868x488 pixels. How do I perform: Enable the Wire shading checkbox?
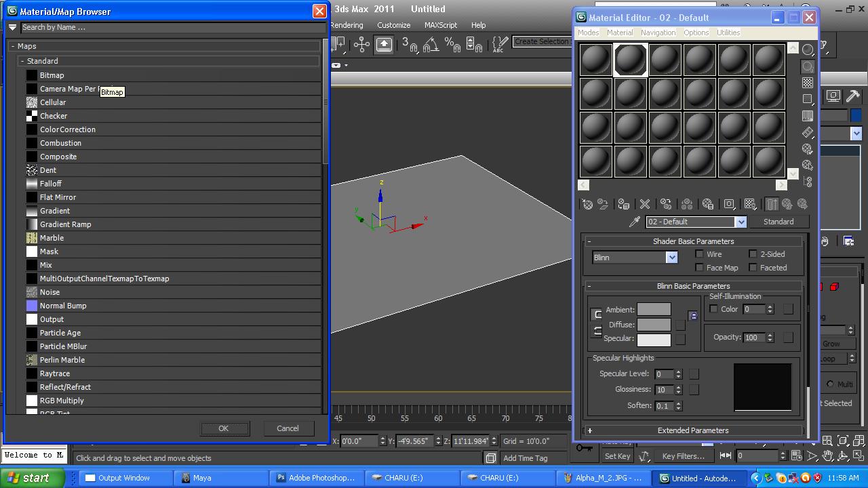point(699,253)
